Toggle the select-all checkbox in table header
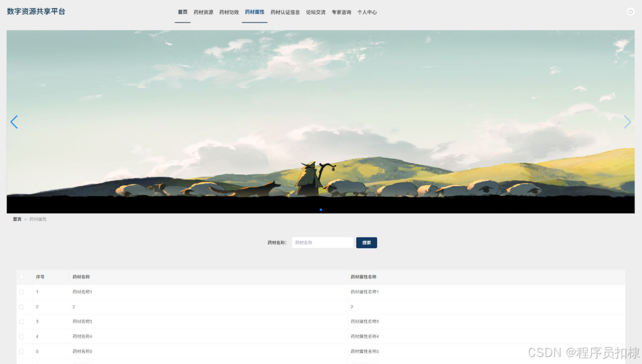Screen dimensions: 642x364 click(22, 277)
